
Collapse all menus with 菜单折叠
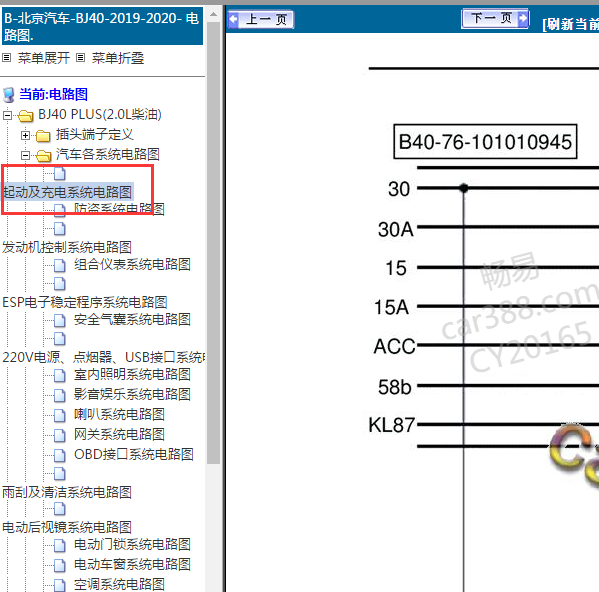coord(118,58)
